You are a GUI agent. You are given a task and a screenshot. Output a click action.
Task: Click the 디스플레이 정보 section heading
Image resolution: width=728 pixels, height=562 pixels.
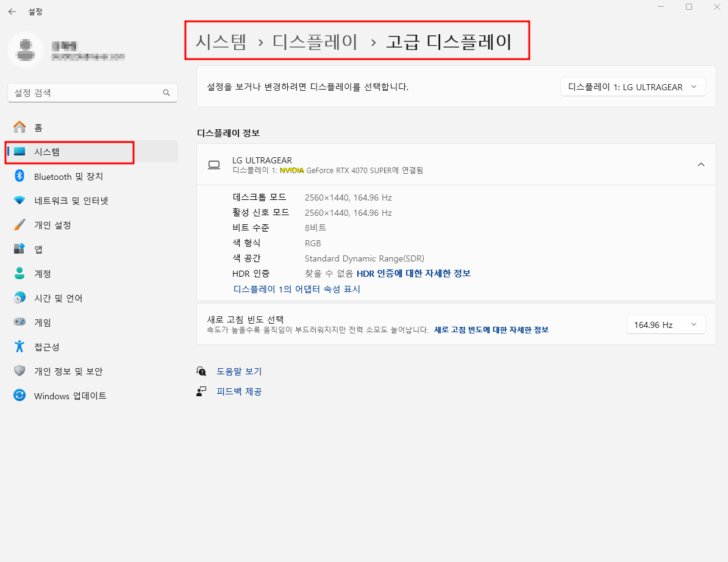tap(229, 133)
